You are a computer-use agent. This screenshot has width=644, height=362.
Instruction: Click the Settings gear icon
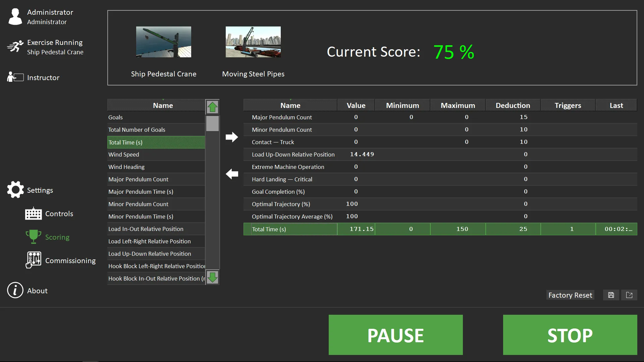pos(15,190)
